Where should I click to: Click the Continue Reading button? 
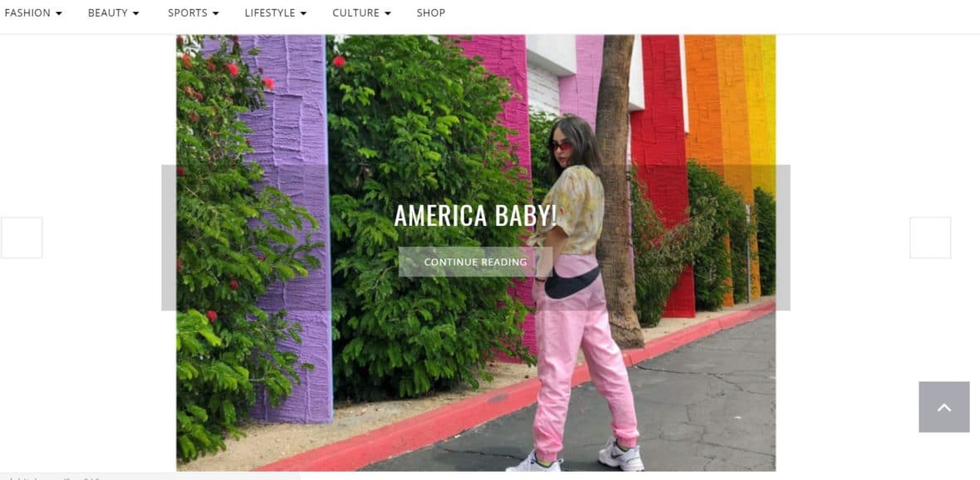475,262
